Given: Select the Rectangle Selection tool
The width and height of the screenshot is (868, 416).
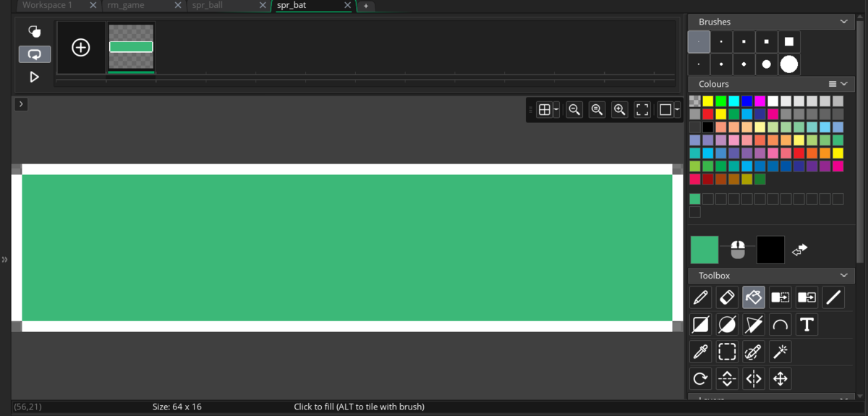Looking at the screenshot, I should pyautogui.click(x=727, y=352).
